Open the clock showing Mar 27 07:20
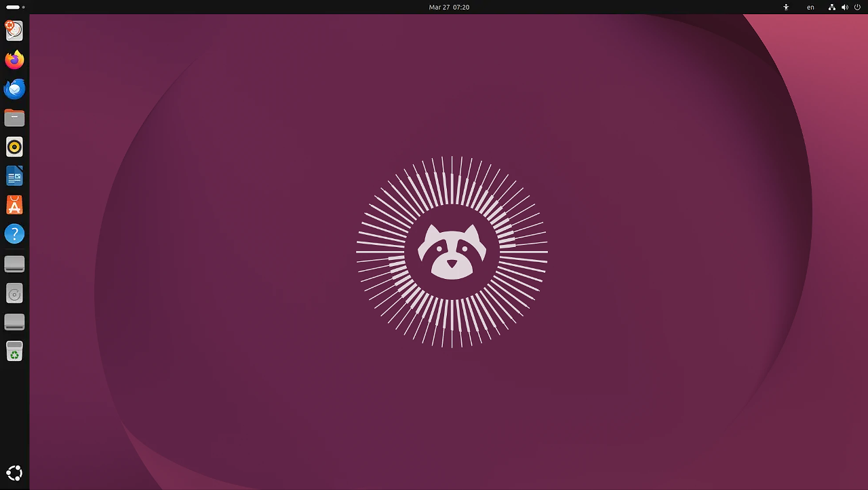This screenshot has height=490, width=868. tap(449, 7)
